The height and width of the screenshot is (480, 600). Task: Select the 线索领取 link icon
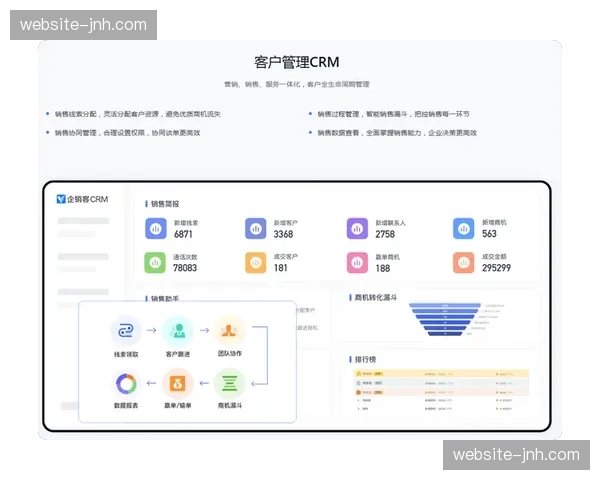[126, 330]
